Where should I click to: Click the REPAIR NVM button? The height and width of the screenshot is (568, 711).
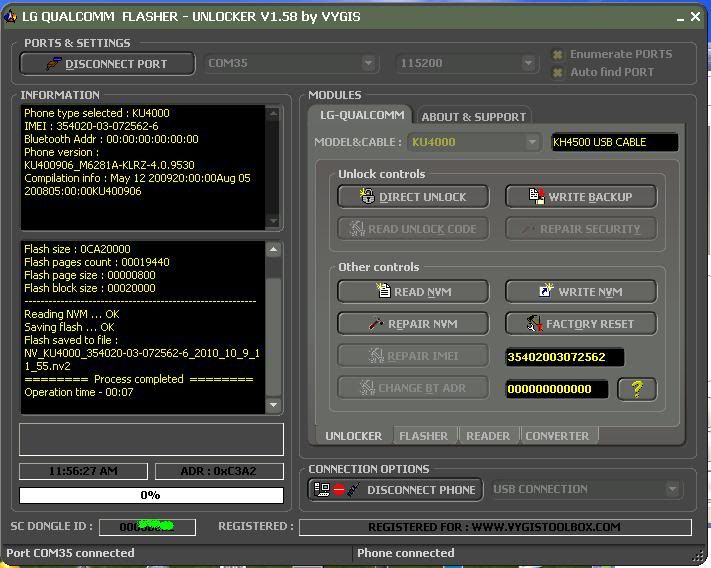[x=413, y=323]
